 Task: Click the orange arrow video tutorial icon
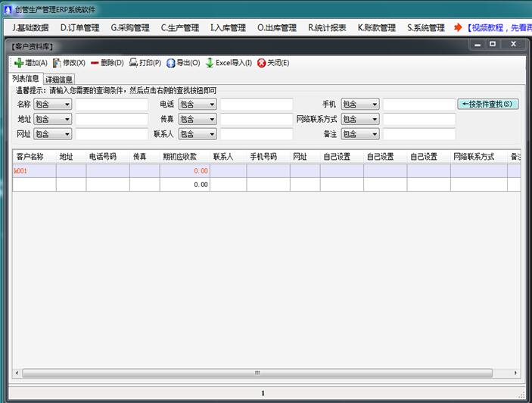click(458, 28)
